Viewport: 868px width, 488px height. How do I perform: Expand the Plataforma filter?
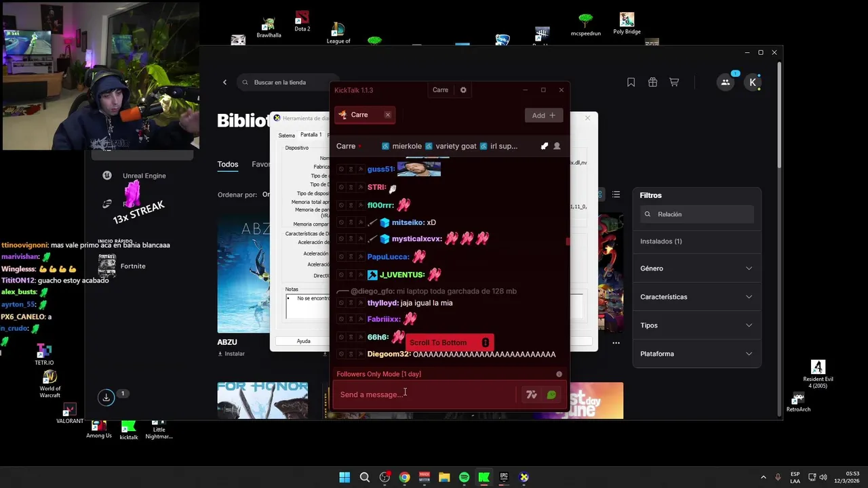pyautogui.click(x=696, y=354)
